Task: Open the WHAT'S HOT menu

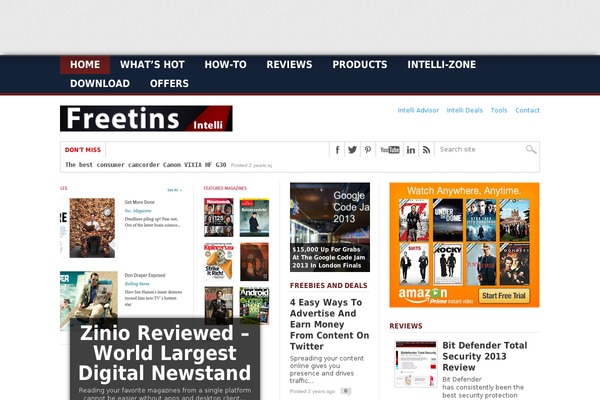Action: (x=152, y=65)
